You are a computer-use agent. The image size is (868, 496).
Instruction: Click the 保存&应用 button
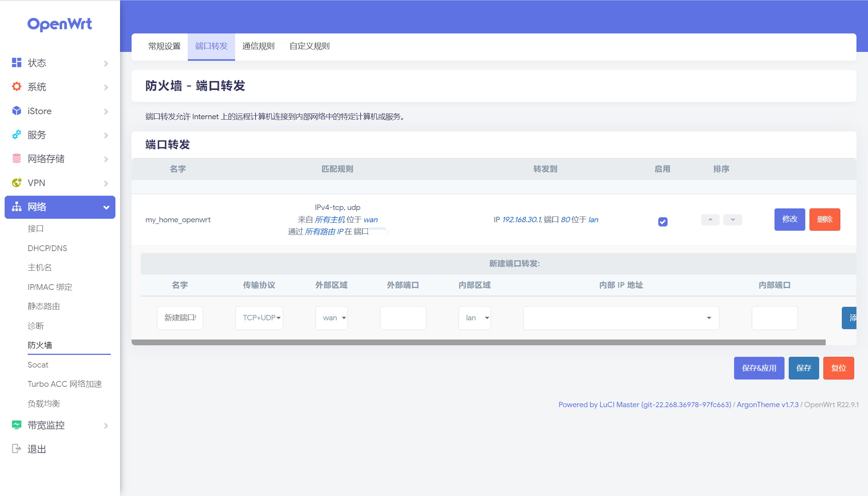(x=759, y=368)
